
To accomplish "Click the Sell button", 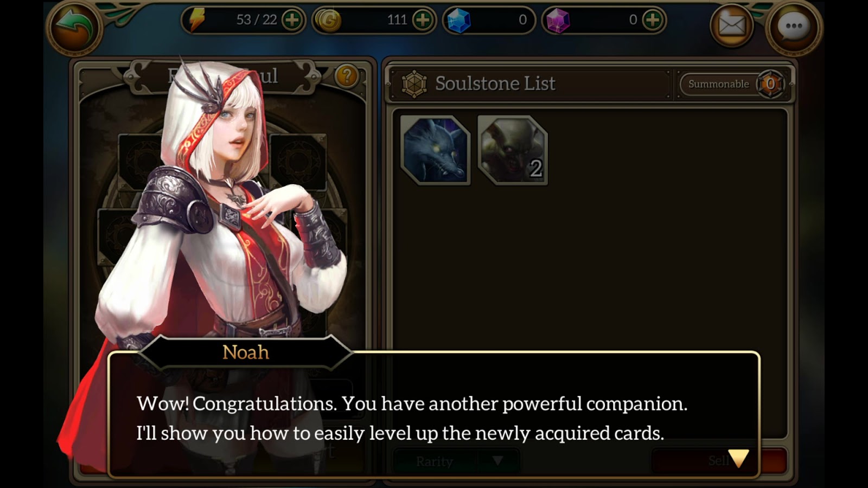I will [x=719, y=461].
